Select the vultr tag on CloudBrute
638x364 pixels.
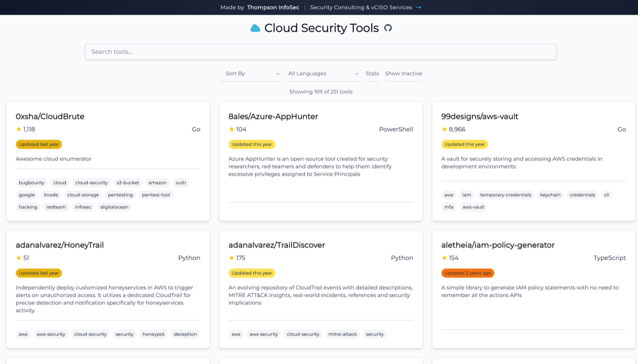(181, 183)
